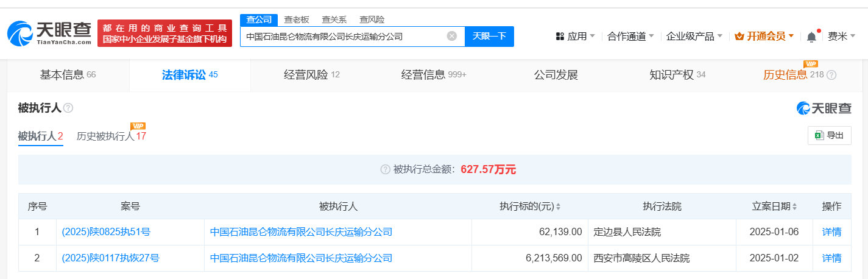Switch to the 经营风险 tab
This screenshot has height=279, width=868.
point(312,75)
